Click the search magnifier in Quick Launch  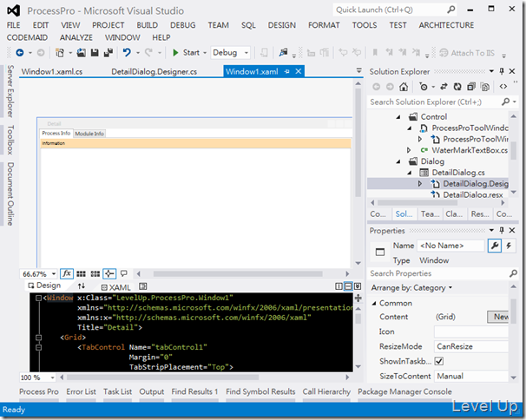point(451,10)
